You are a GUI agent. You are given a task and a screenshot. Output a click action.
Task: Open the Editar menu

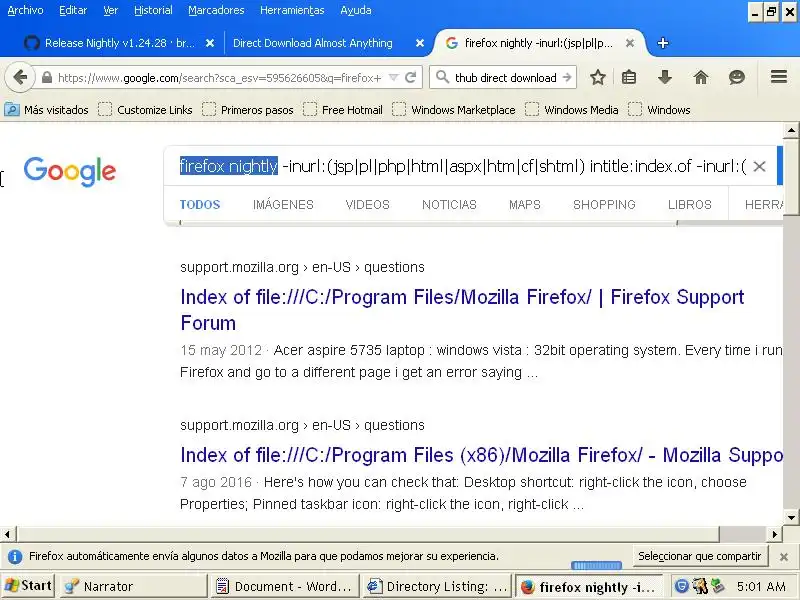point(73,10)
